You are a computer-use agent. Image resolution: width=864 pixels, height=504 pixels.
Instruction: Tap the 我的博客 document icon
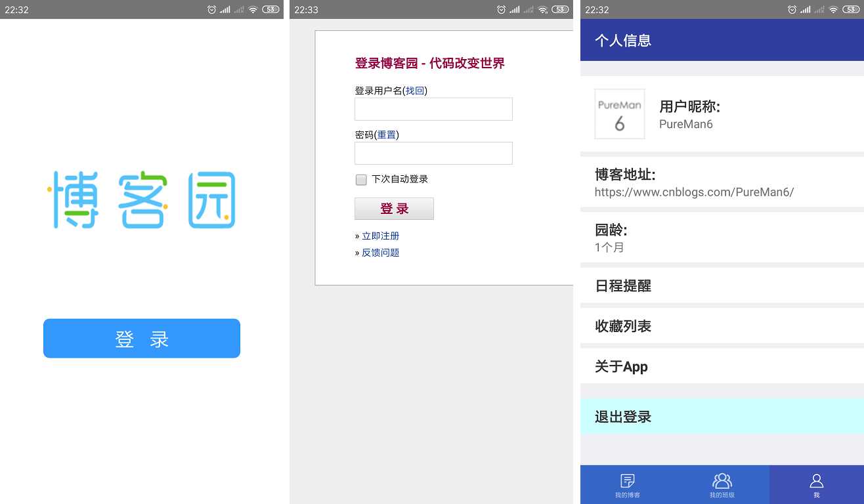coord(628,481)
